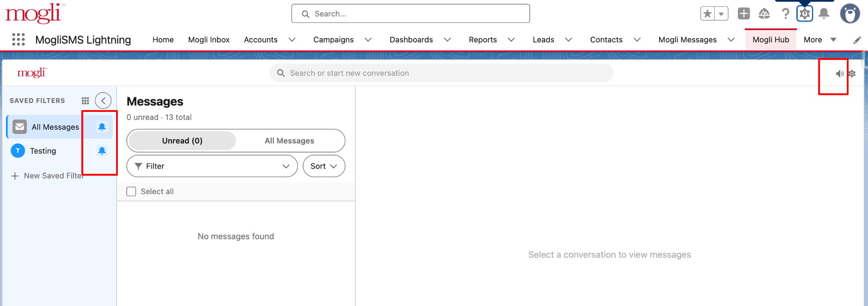The height and width of the screenshot is (306, 868).
Task: Open the Leads tab
Action: [x=543, y=39]
